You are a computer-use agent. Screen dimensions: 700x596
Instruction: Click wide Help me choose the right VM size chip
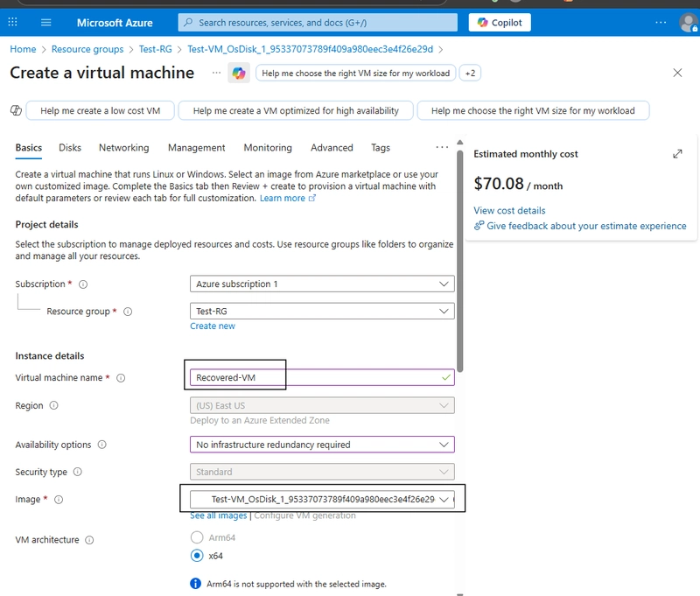point(533,111)
